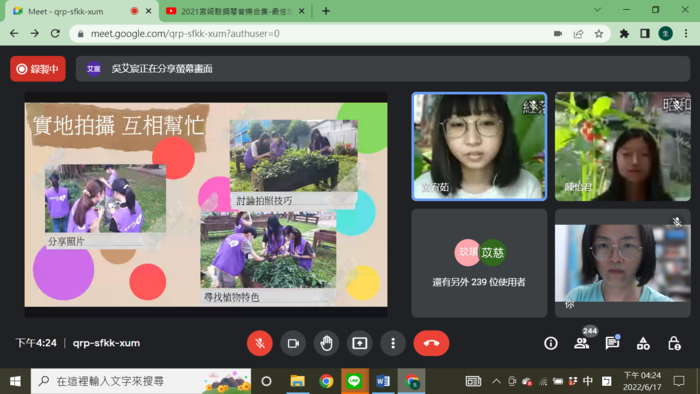Select the shared screen presentation slide
The width and height of the screenshot is (700, 394).
(206, 205)
